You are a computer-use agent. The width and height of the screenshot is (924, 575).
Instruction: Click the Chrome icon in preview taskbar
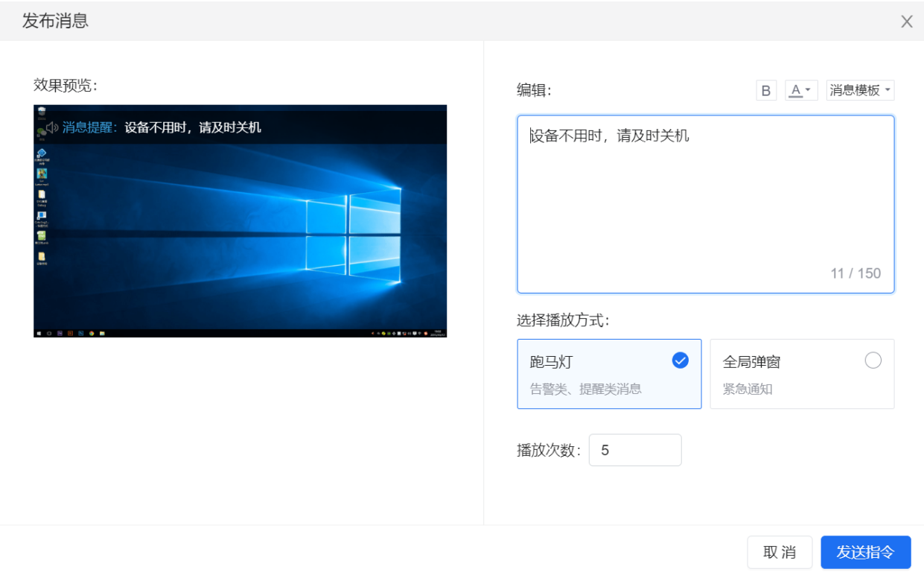tap(91, 333)
